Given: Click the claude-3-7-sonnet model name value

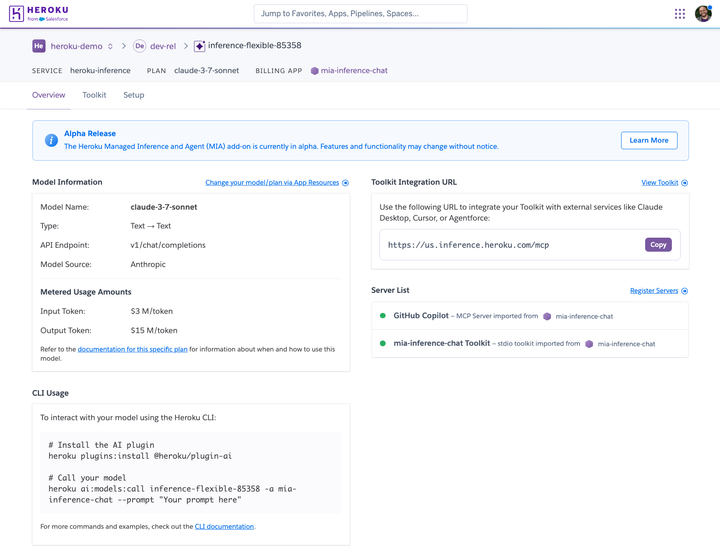Looking at the screenshot, I should (x=163, y=207).
